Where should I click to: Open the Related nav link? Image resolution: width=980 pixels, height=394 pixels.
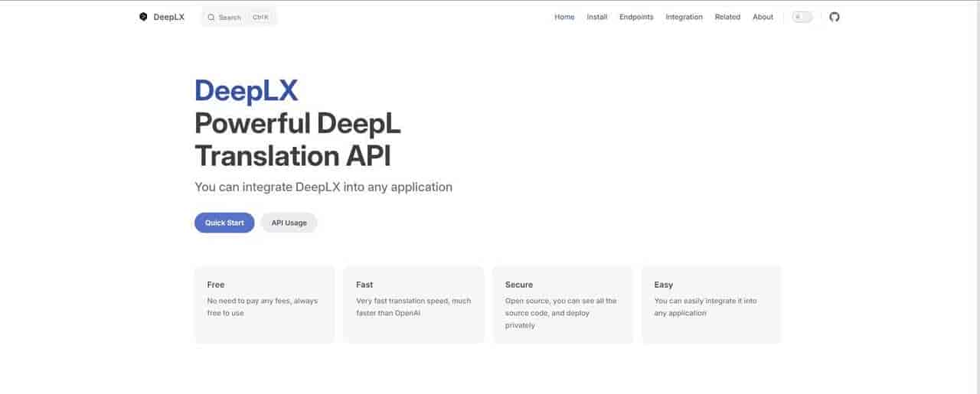click(x=727, y=17)
